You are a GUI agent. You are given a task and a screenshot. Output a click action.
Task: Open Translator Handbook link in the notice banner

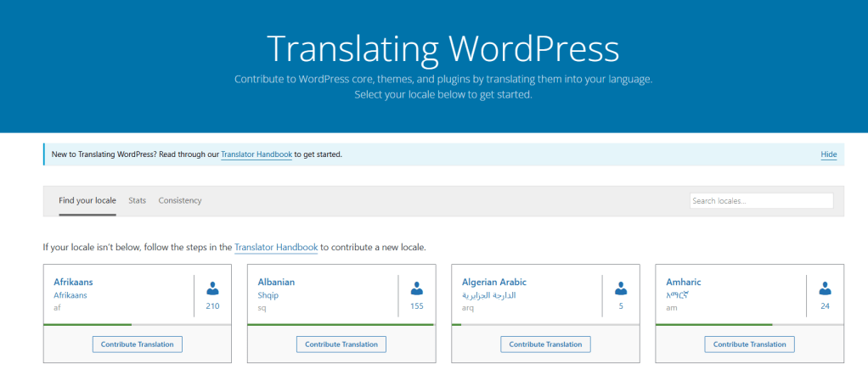tap(256, 154)
